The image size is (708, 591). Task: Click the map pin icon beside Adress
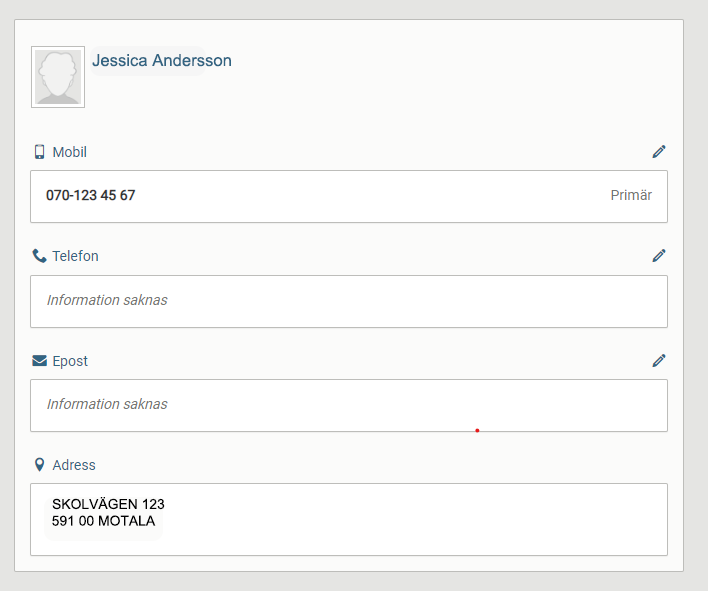(40, 465)
